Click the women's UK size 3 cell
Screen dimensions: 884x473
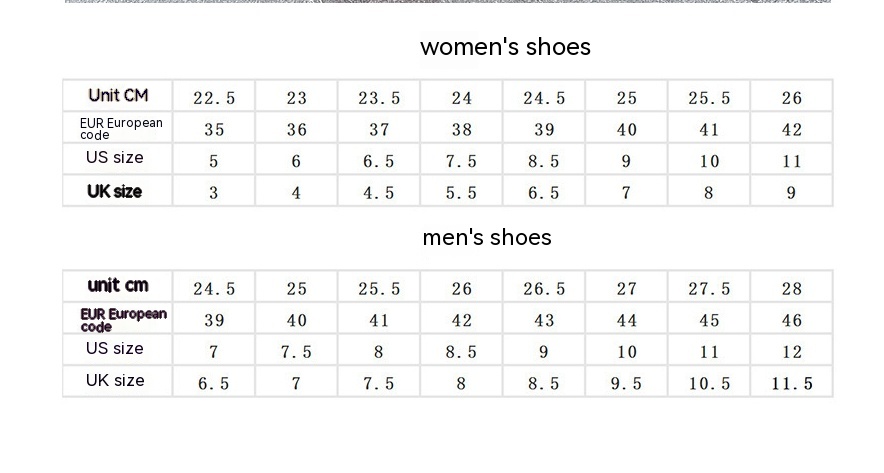point(214,193)
